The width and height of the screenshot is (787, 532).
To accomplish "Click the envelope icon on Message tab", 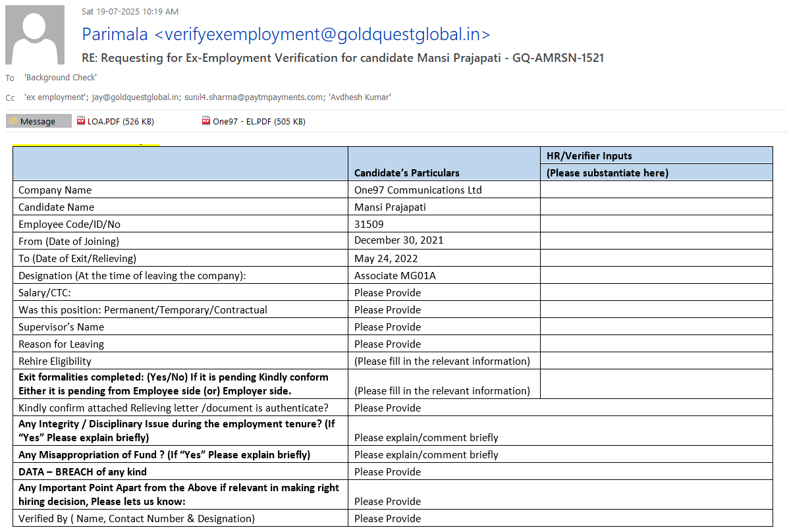I will (x=13, y=121).
